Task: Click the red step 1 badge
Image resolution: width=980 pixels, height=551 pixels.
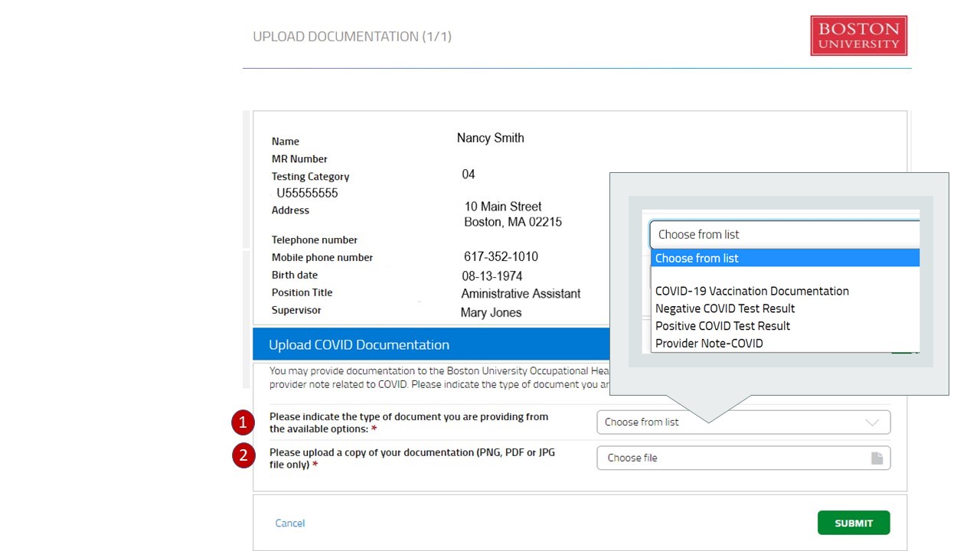Action: [243, 422]
